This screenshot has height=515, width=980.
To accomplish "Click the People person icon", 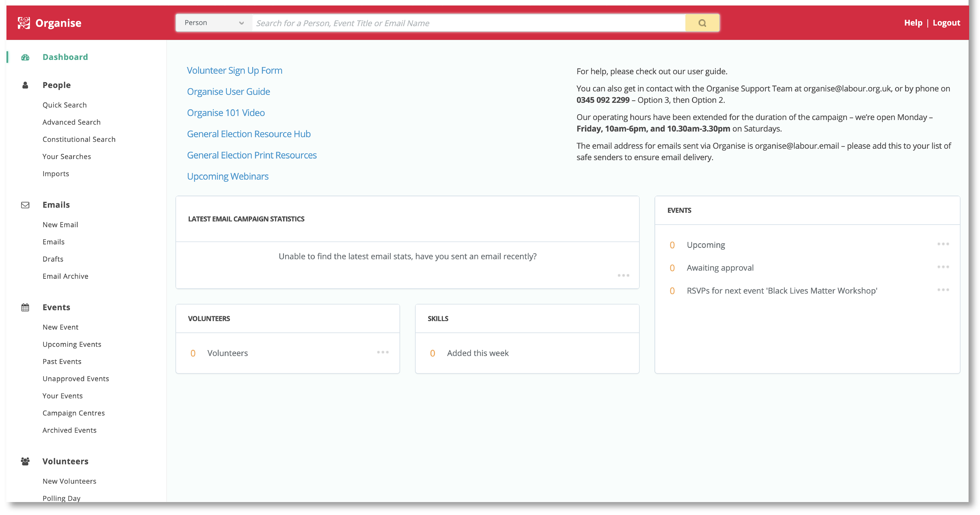I will pyautogui.click(x=25, y=85).
